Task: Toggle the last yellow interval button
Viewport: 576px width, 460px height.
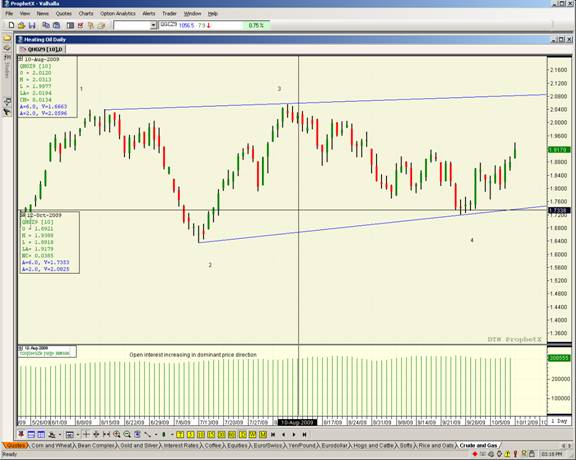Action: [263, 435]
